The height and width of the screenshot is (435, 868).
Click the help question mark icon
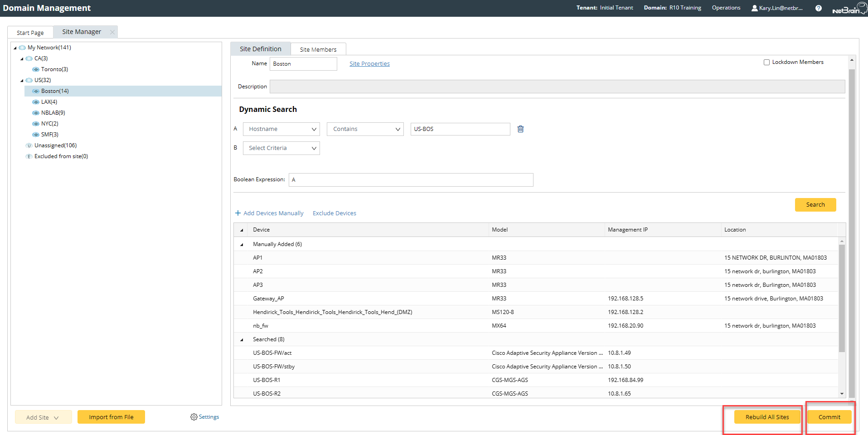pos(818,8)
